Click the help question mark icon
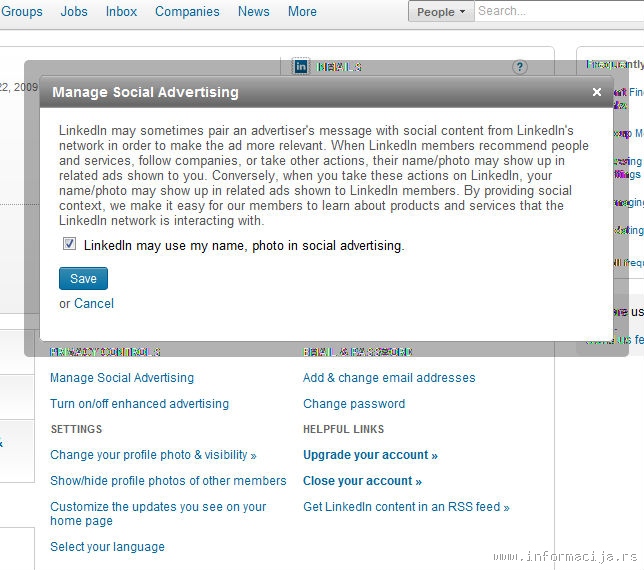The height and width of the screenshot is (570, 644). click(x=520, y=67)
